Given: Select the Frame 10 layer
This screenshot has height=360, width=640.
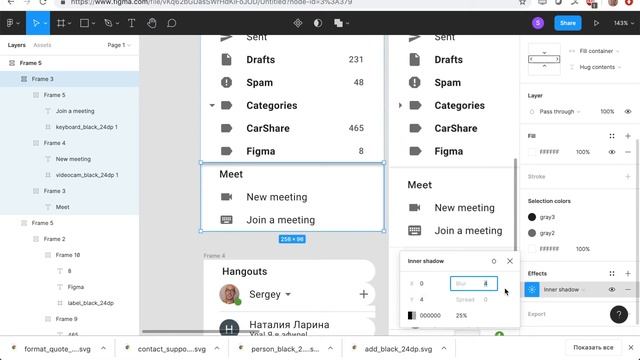Looking at the screenshot, I should pyautogui.click(x=69, y=255).
